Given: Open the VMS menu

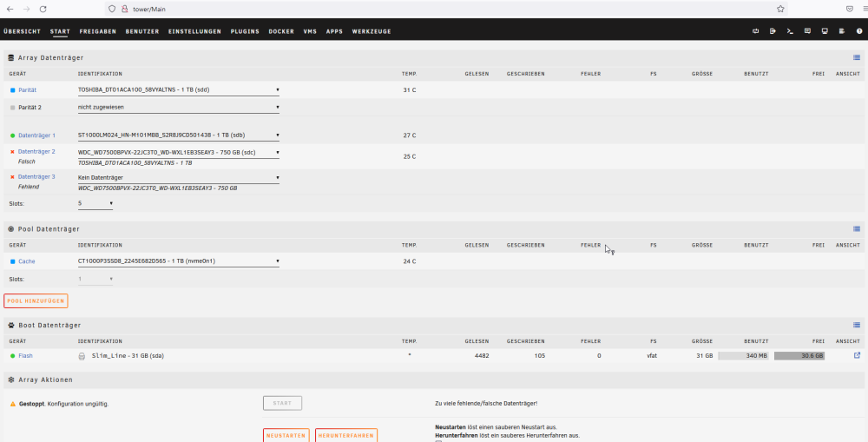Looking at the screenshot, I should 310,31.
